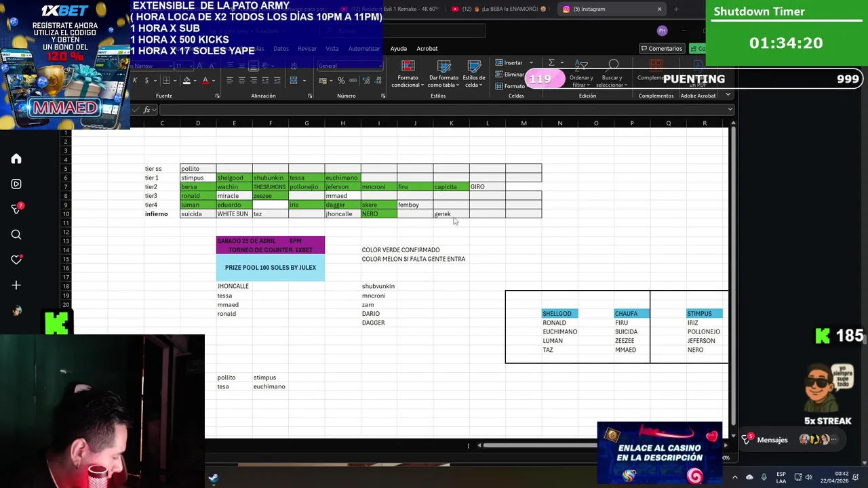
Task: Expand fill color dropdown arrow
Action: tap(195, 81)
